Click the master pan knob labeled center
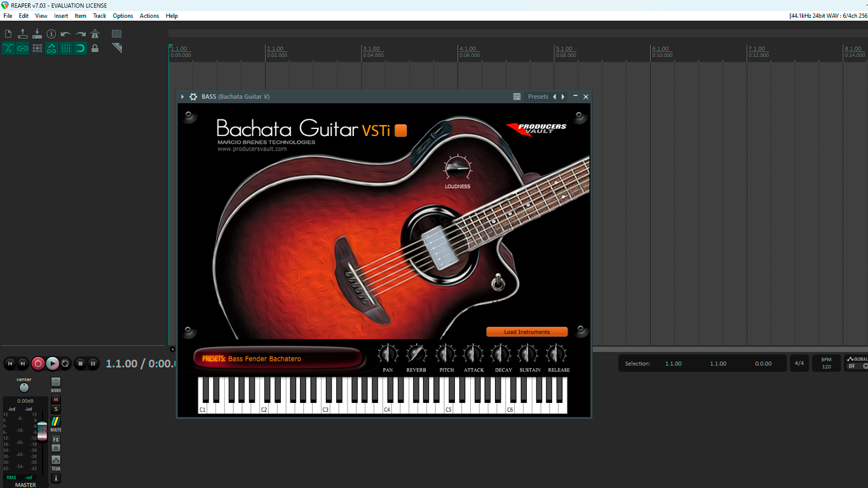 click(x=24, y=388)
